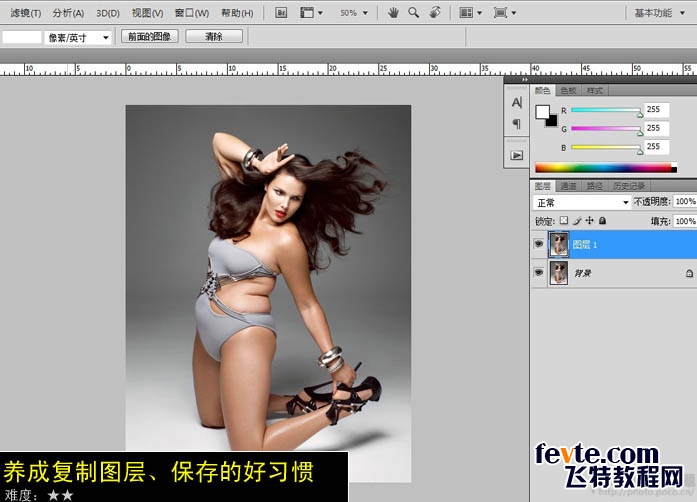Open the Paragraph panel pilcrow icon

517,123
